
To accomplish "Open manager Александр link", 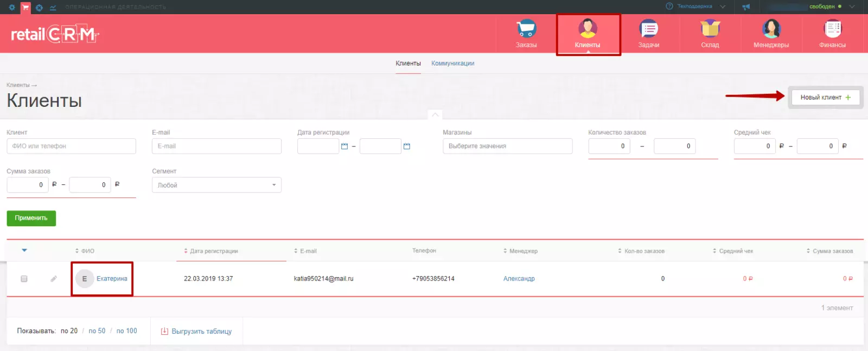I will tap(519, 279).
